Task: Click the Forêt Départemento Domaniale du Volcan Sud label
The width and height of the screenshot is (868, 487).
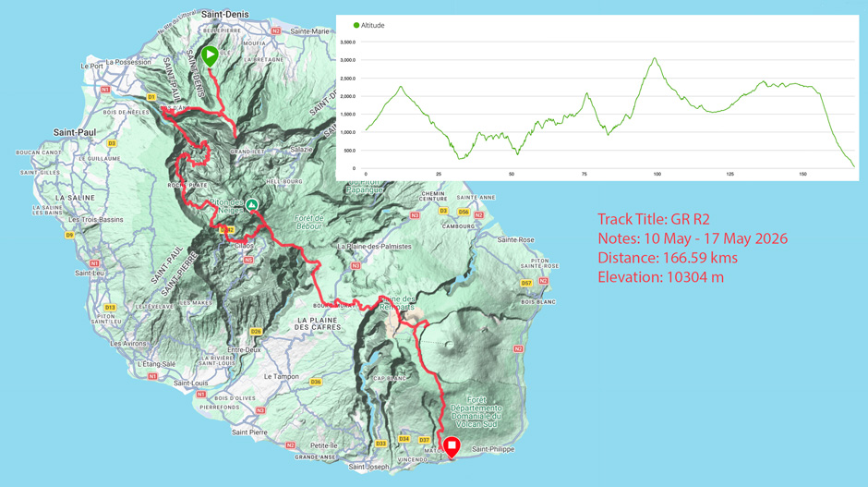Action: (x=476, y=412)
